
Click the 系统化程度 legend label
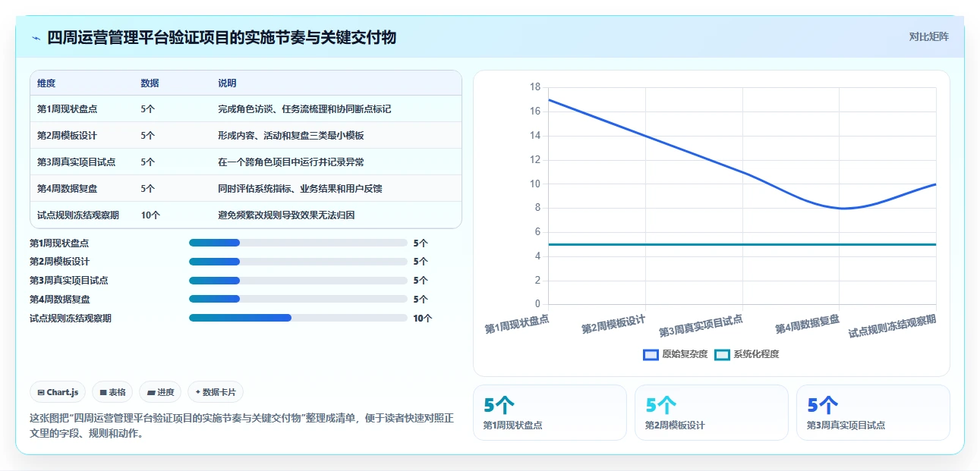click(x=756, y=354)
